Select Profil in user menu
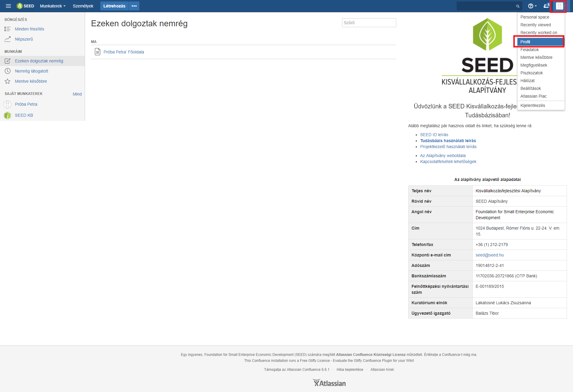Screen dimensions: 573x392 point(525,42)
